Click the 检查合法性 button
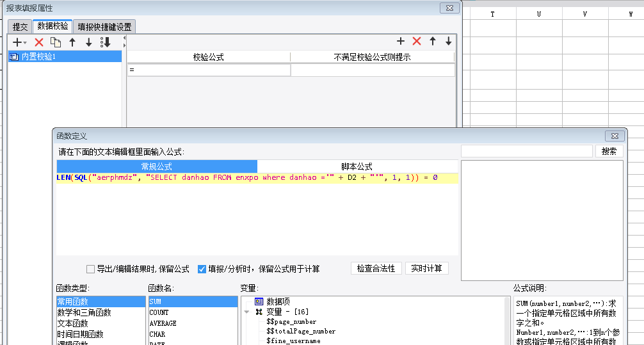This screenshot has width=644, height=345. click(x=376, y=268)
